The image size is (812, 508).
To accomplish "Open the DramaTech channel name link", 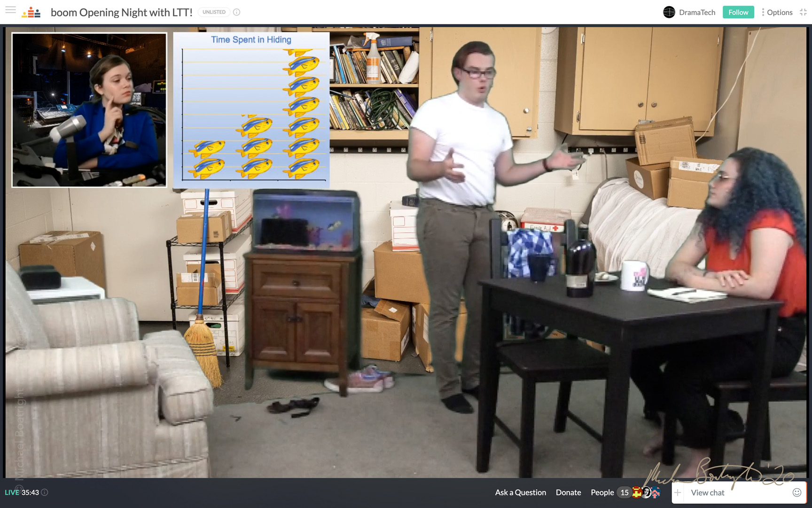I will [x=697, y=12].
